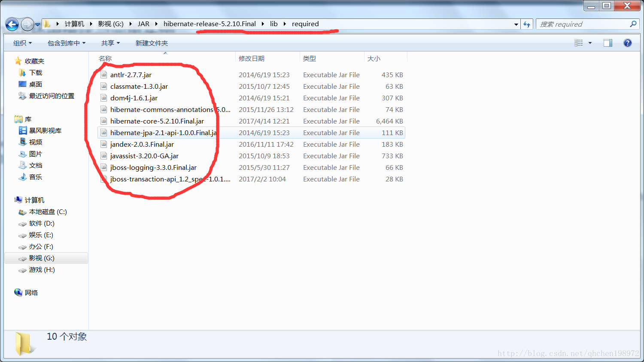644x362 pixels.
Task: Open the 共享 menu
Action: pos(110,43)
